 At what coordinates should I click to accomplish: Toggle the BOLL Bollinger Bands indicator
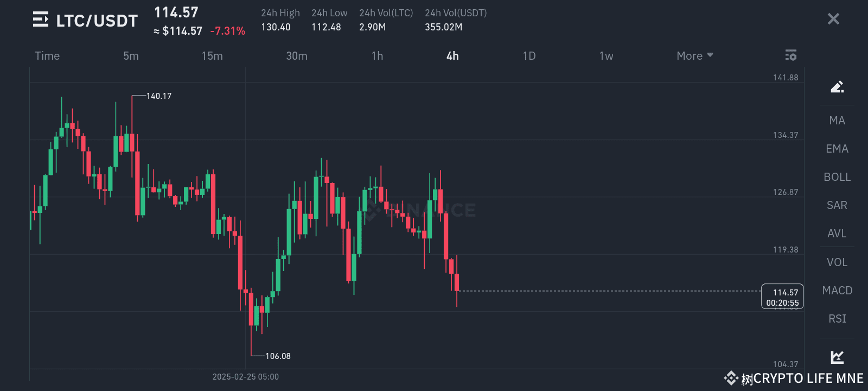[837, 176]
